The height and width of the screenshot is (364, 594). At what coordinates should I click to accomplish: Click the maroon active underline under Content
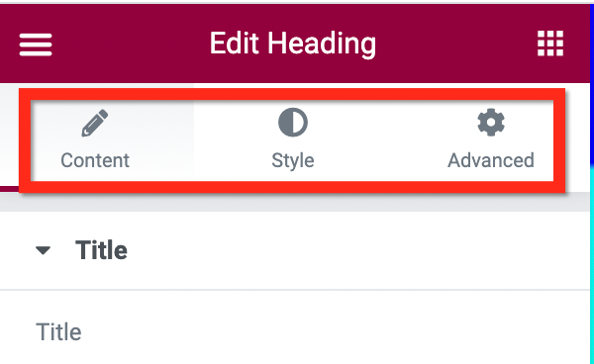[x=10, y=189]
